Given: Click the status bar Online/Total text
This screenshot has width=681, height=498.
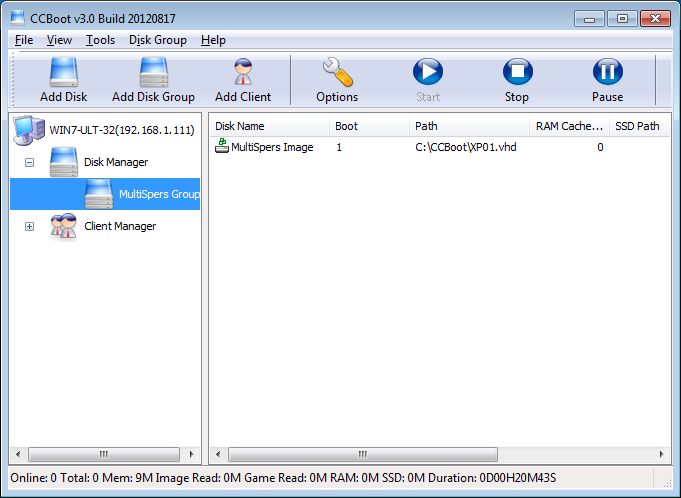Looking at the screenshot, I should [x=55, y=478].
